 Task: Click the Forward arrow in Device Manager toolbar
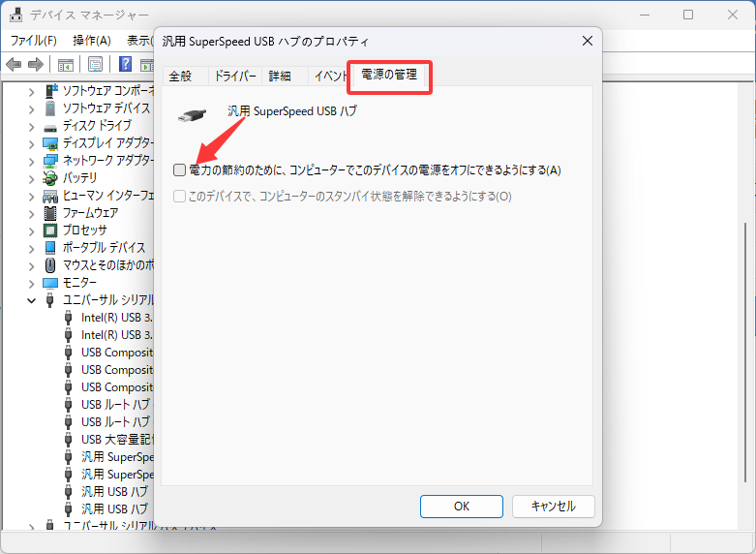click(36, 64)
